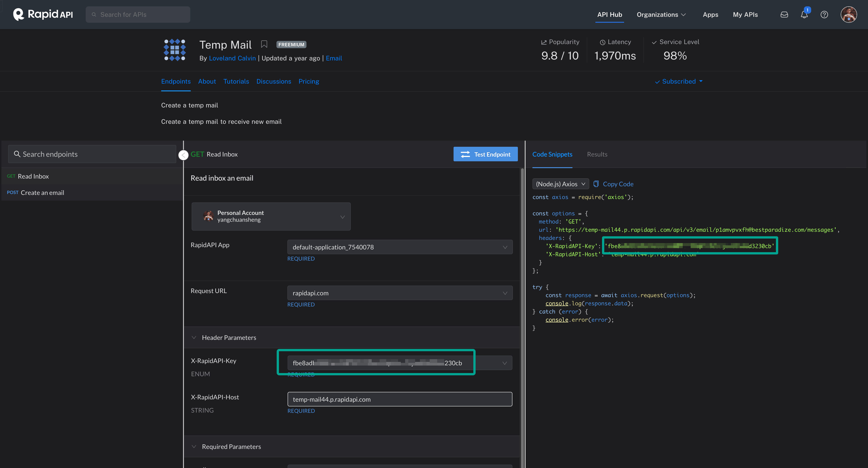Collapse the Required Parameters section
Image resolution: width=868 pixels, height=468 pixels.
point(194,446)
